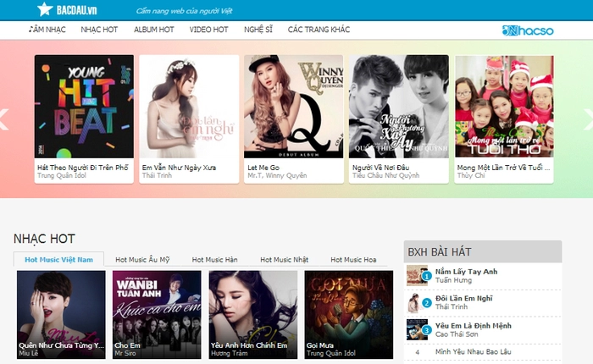This screenshot has width=593, height=364.
Task: Open the NGHỆ SĨ menu item
Action: 258,30
